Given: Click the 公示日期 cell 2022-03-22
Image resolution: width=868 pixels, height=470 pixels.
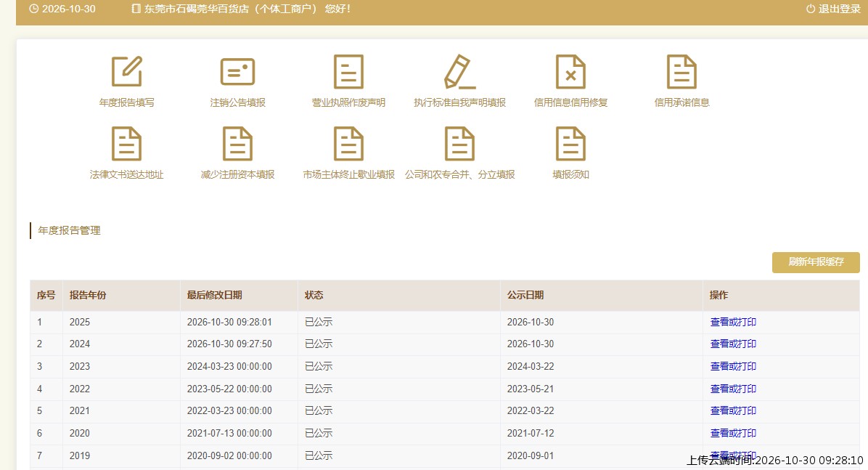Looking at the screenshot, I should (531, 410).
